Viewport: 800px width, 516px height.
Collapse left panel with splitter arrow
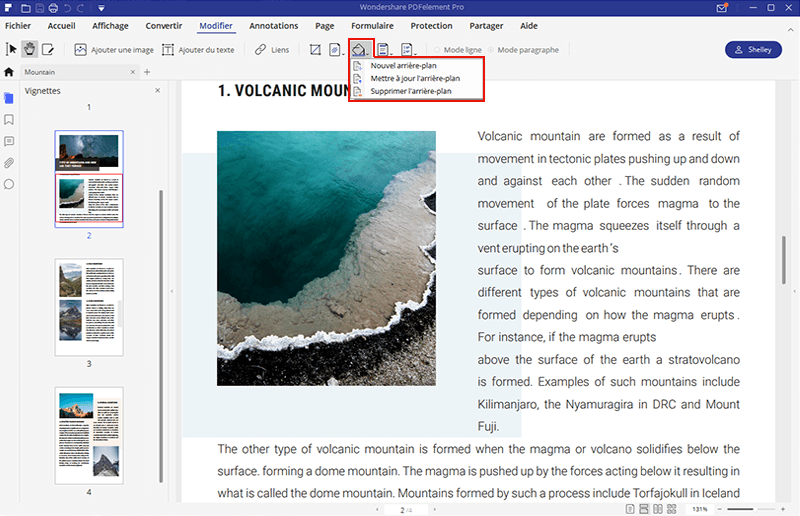172,291
